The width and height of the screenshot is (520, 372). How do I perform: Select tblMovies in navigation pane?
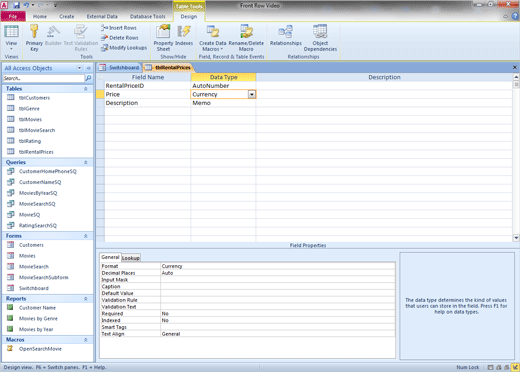pos(30,119)
